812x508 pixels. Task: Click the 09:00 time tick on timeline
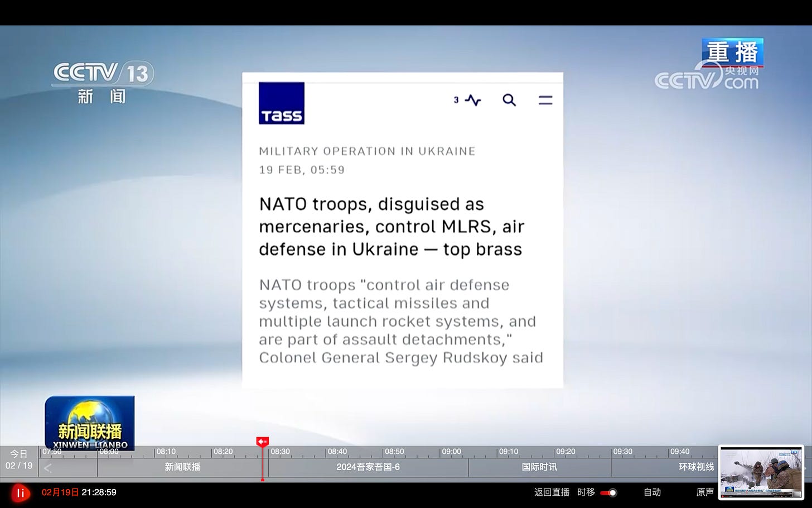451,452
